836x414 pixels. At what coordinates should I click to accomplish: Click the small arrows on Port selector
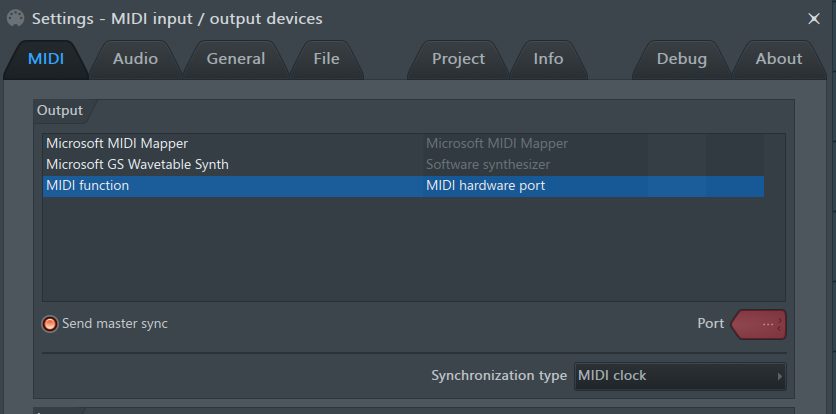coord(780,324)
